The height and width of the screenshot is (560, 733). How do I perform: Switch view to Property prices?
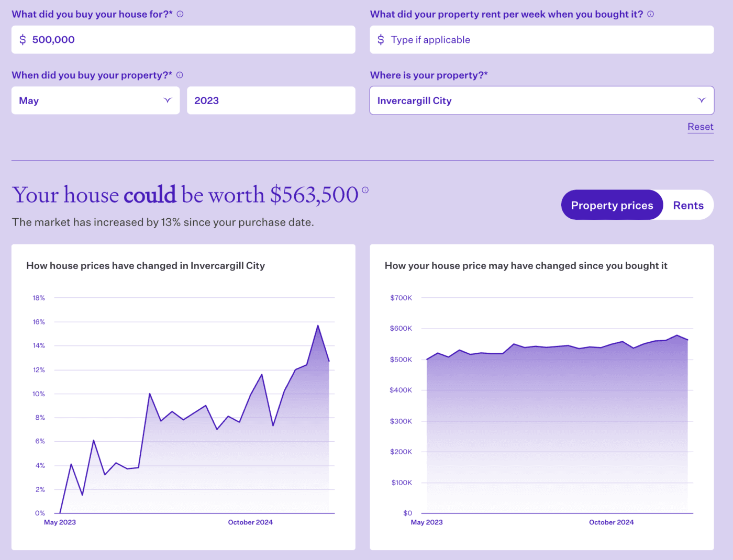click(612, 205)
